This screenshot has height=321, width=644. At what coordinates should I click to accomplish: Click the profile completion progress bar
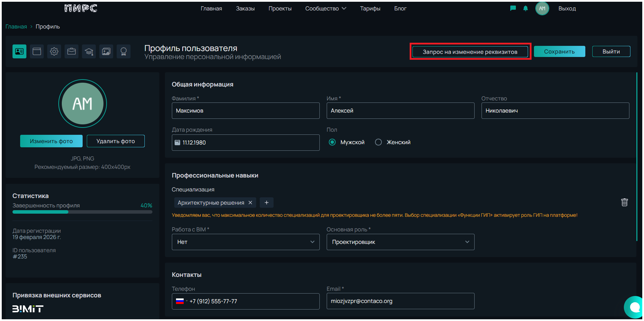coord(82,212)
